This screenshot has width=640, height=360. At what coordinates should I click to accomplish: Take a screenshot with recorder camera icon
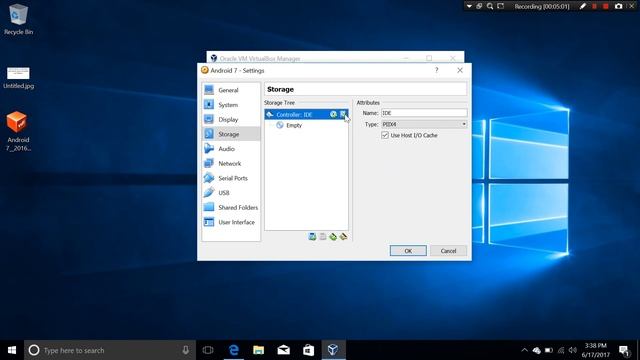(x=618, y=6)
